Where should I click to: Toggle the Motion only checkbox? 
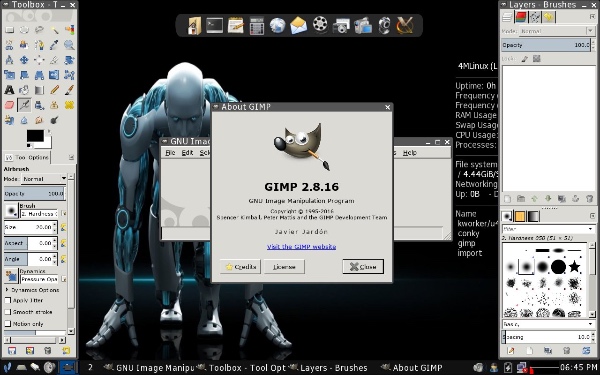[x=8, y=324]
